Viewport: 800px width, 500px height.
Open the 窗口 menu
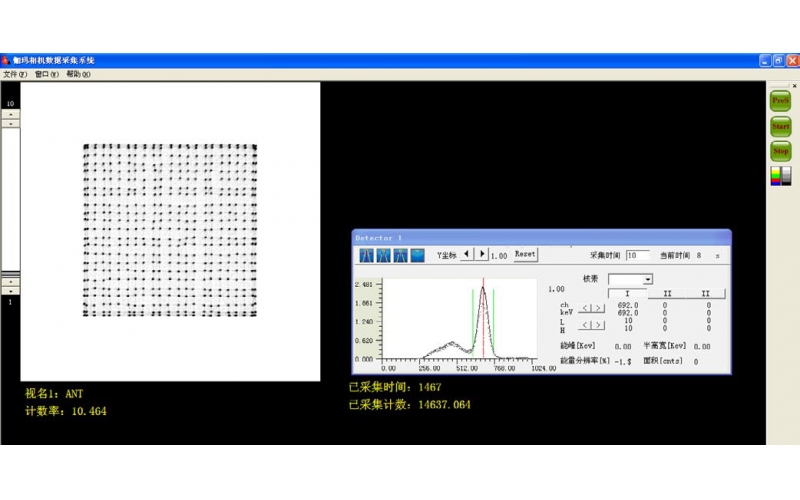pyautogui.click(x=47, y=74)
